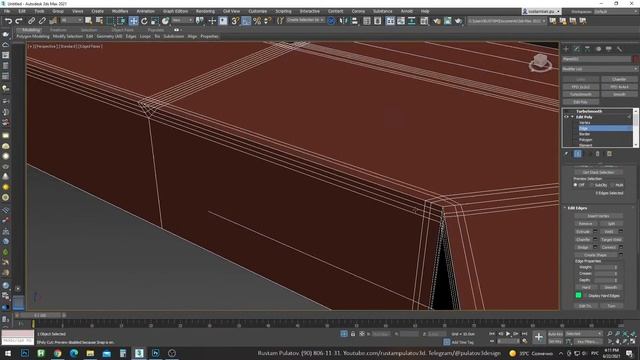Click the Mirror tool icon
640x360 pixels.
pos(344,20)
